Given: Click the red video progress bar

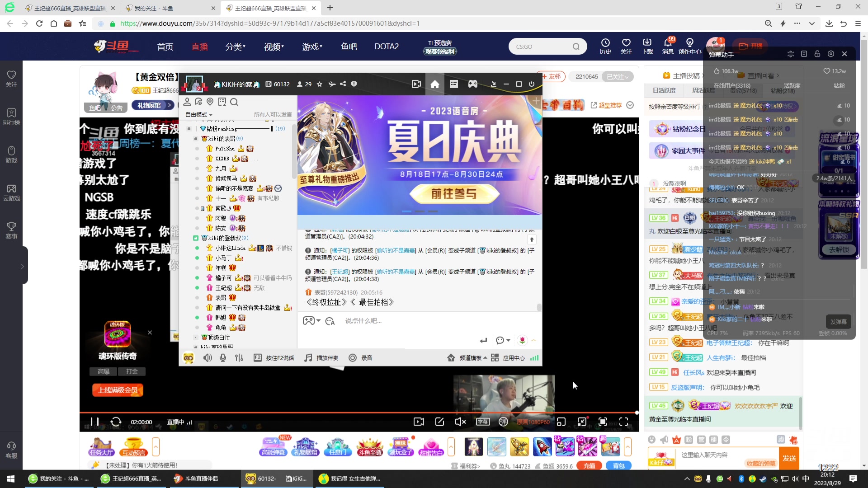Looking at the screenshot, I should tap(358, 413).
